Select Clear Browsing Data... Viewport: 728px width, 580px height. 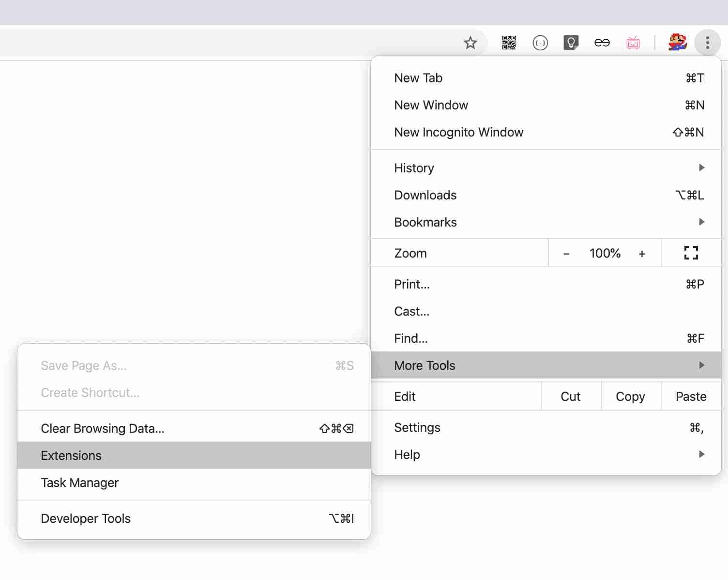click(x=194, y=428)
